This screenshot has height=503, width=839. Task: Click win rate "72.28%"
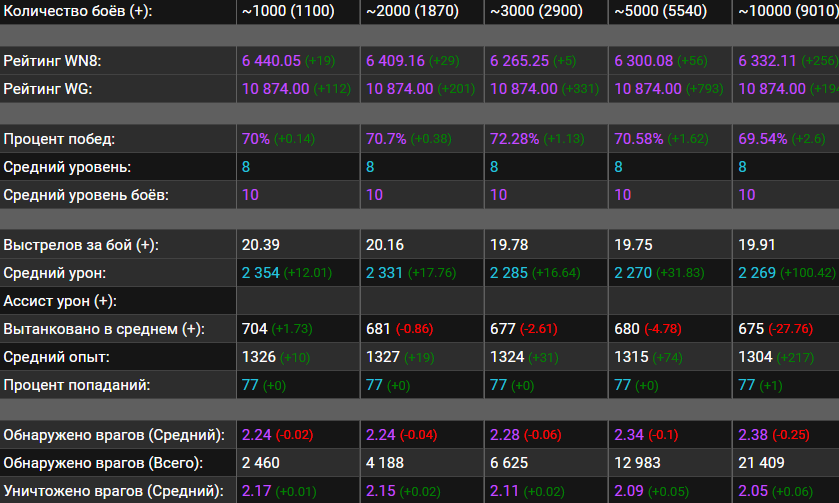[x=514, y=139]
